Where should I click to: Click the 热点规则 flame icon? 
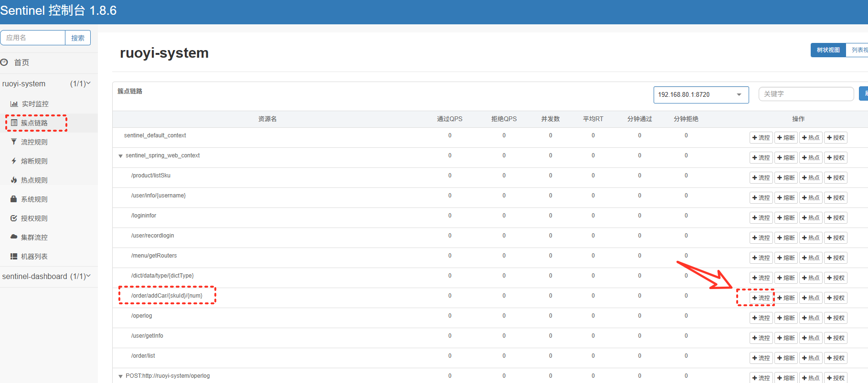[14, 180]
